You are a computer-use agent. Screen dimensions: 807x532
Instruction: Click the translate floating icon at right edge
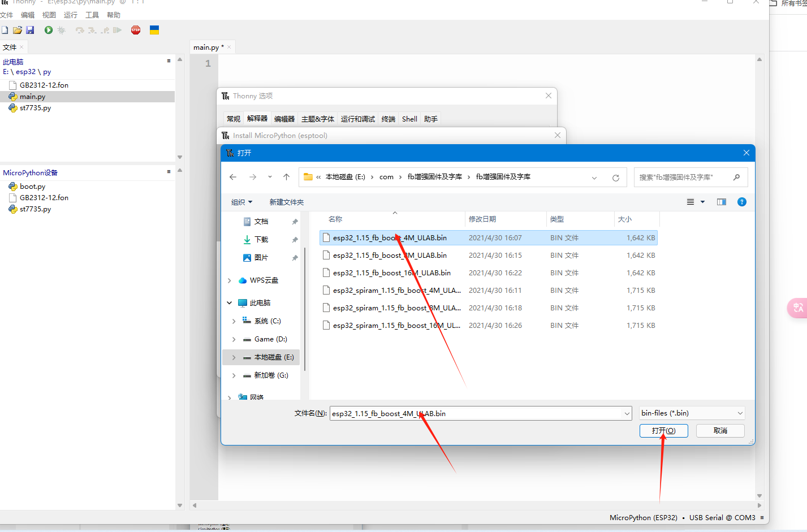click(x=798, y=308)
